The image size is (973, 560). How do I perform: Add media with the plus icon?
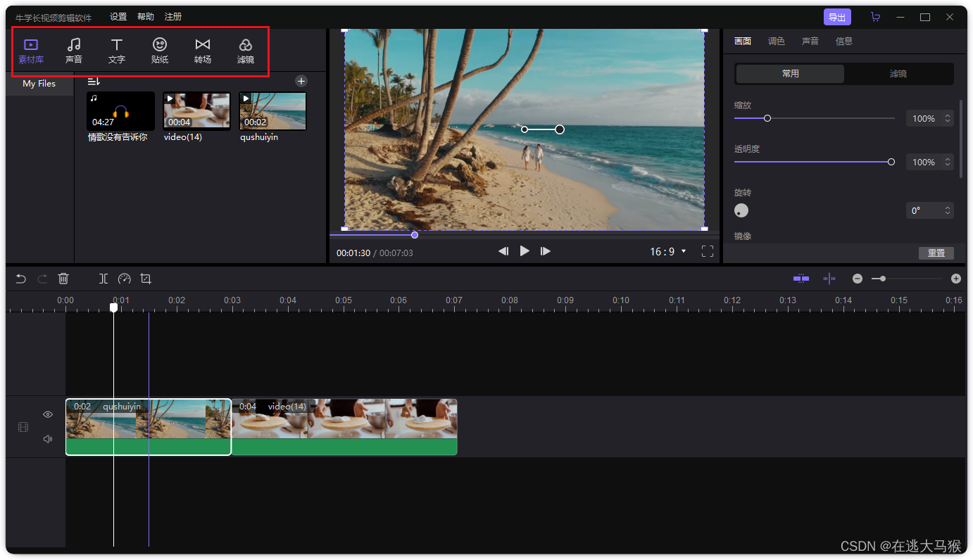click(x=301, y=81)
